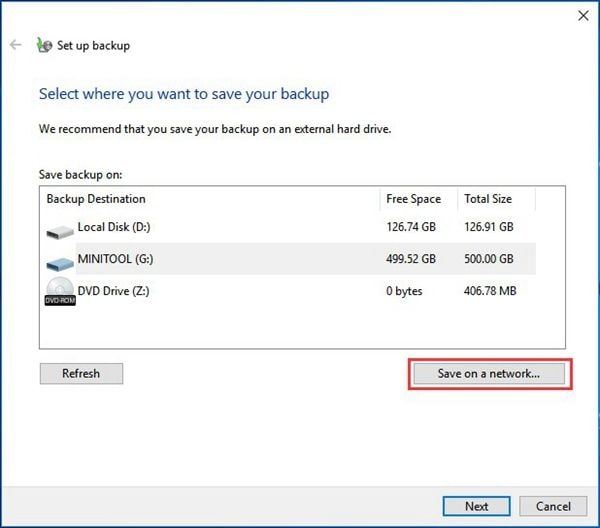600x528 pixels.
Task: Choose DVD Drive (Z:) in list
Action: [x=114, y=291]
